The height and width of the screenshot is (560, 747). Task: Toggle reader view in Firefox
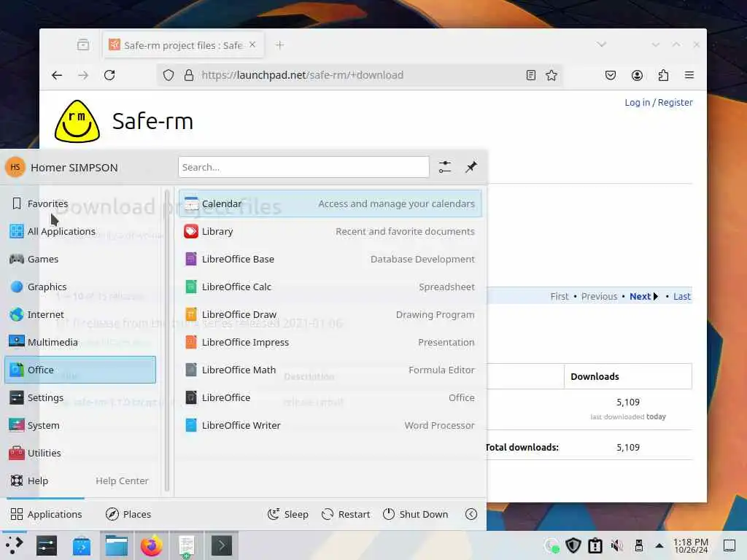tap(531, 75)
